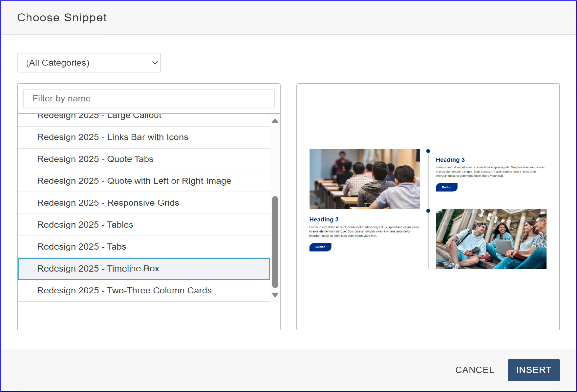Viewport: 577px width, 392px height.
Task: Open the All Categories dropdown
Action: pos(89,63)
